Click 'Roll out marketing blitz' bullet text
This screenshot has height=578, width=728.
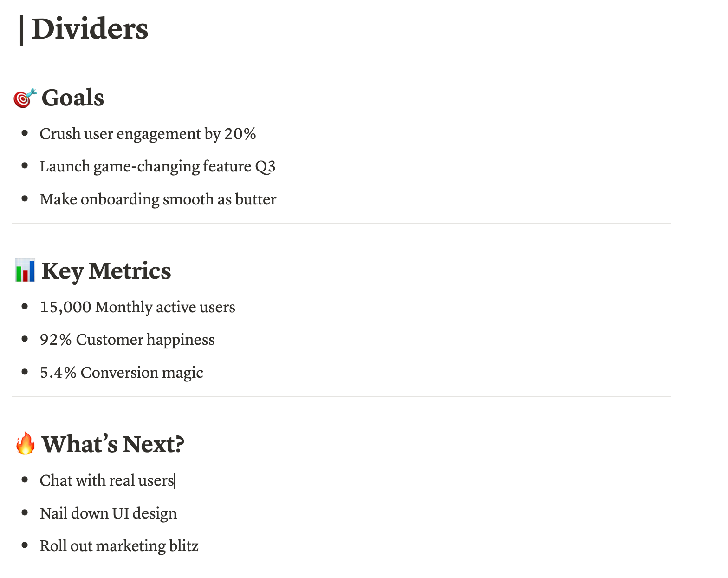(119, 546)
